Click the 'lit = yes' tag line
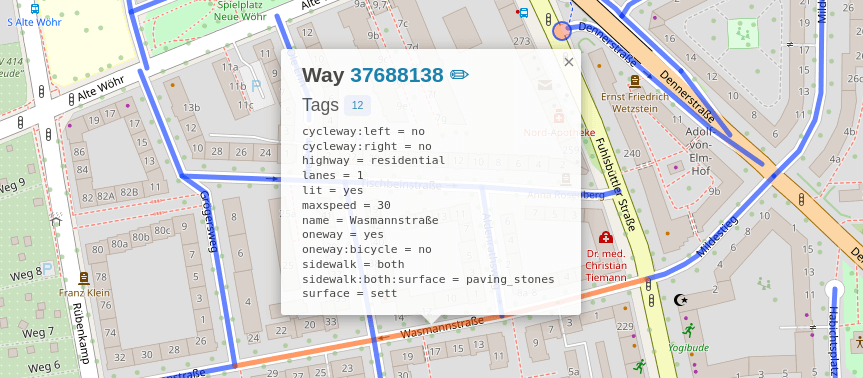 click(x=332, y=190)
